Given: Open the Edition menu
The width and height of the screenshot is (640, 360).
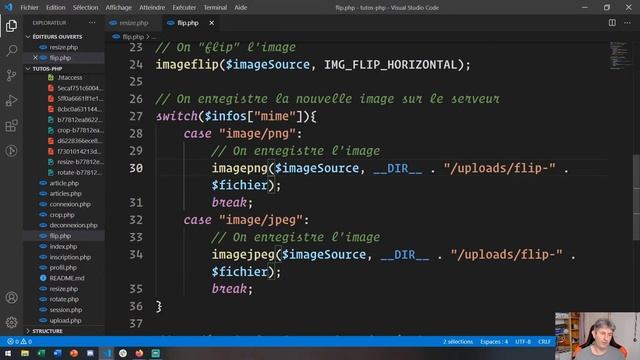Looking at the screenshot, I should point(56,7).
